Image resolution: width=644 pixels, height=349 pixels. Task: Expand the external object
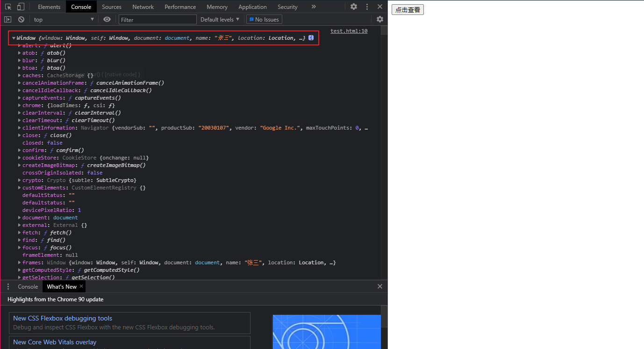pyautogui.click(x=20, y=225)
